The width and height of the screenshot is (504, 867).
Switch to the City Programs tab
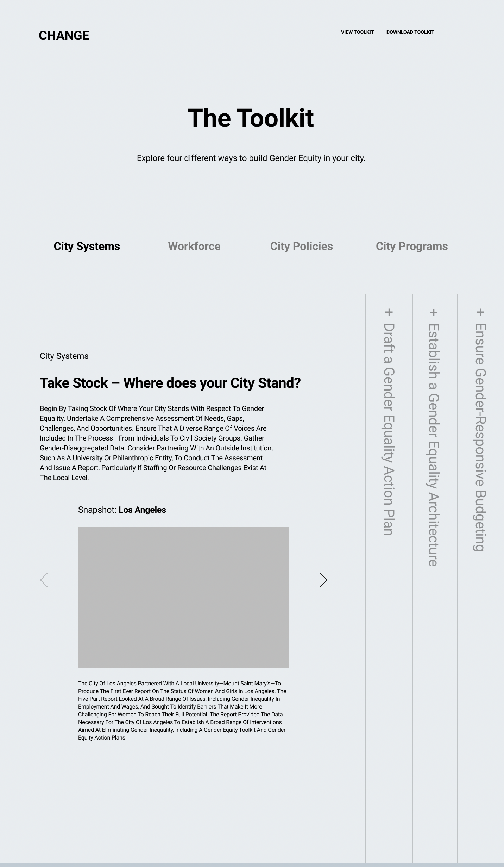(412, 246)
